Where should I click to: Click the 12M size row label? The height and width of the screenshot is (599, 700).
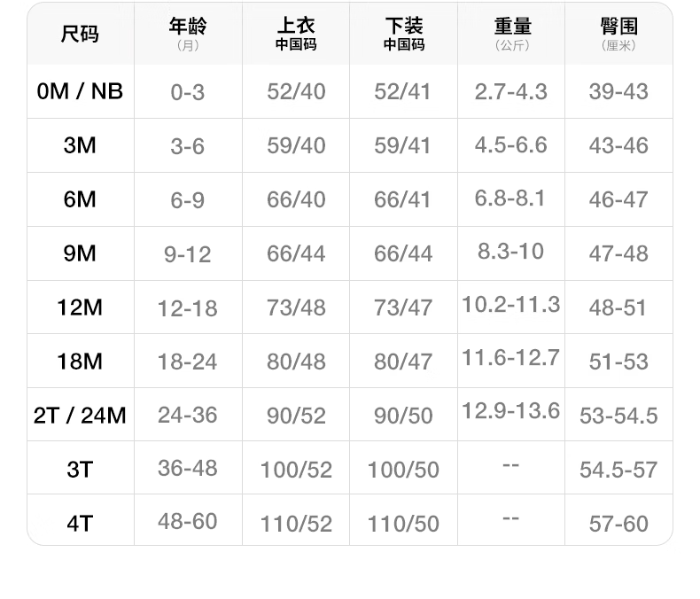(80, 307)
